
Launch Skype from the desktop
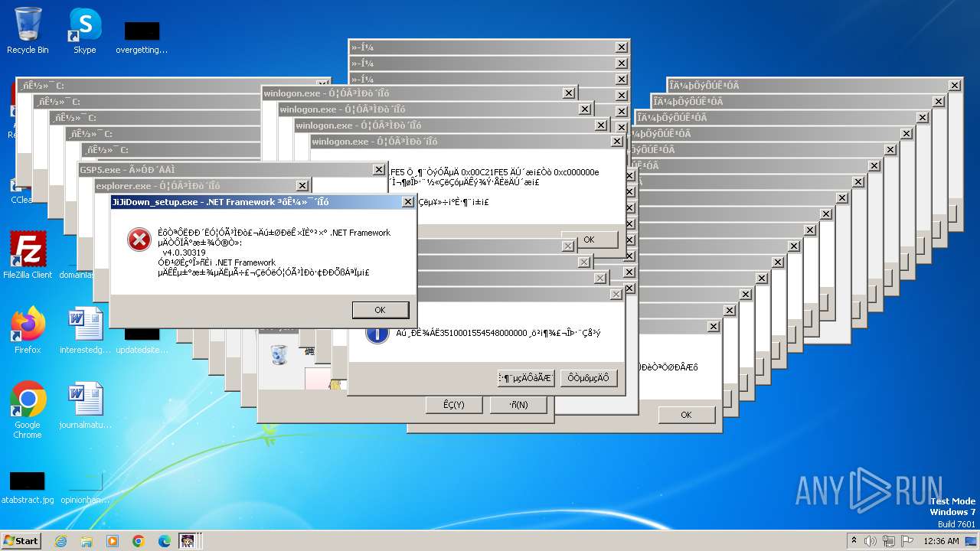tap(84, 31)
